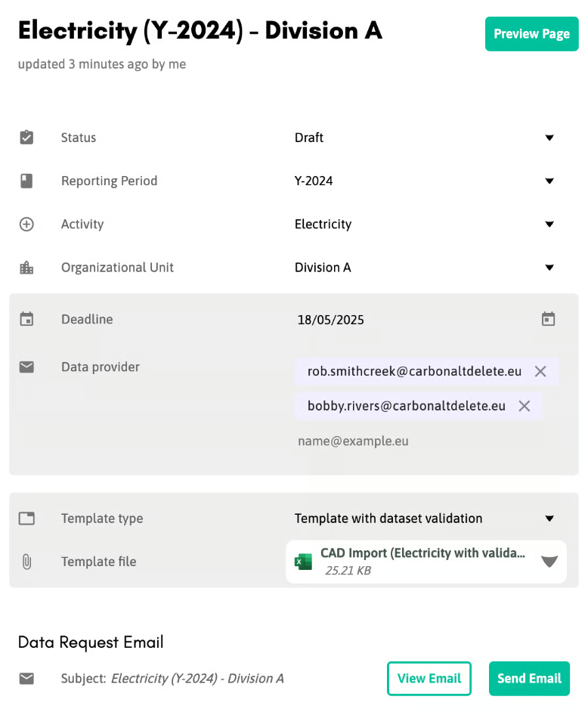Expand the Template type dropdown
The height and width of the screenshot is (712, 588).
pyautogui.click(x=424, y=518)
